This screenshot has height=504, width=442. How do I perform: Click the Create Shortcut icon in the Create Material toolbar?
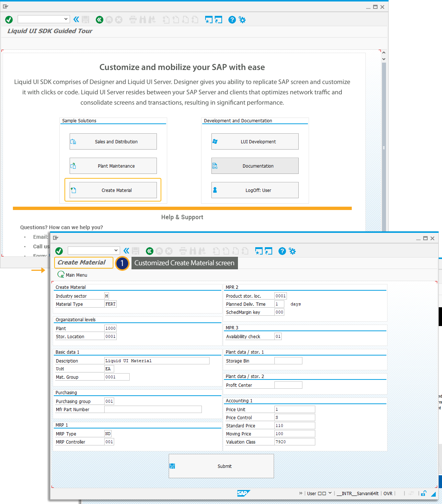(x=269, y=251)
